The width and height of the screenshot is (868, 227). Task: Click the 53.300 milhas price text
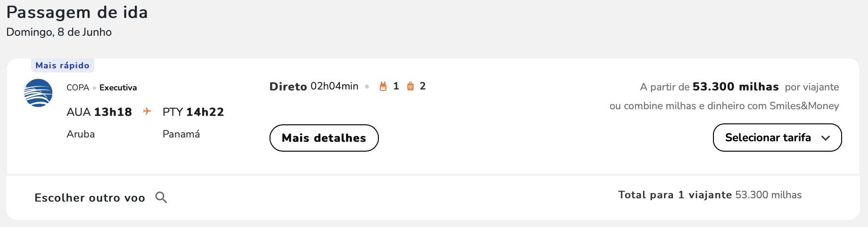tap(736, 87)
